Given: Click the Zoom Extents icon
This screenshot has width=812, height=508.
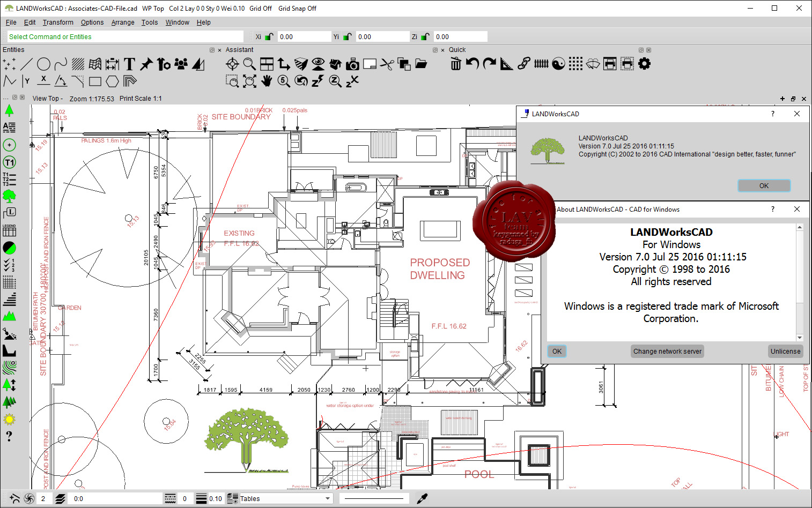Looking at the screenshot, I should 249,81.
